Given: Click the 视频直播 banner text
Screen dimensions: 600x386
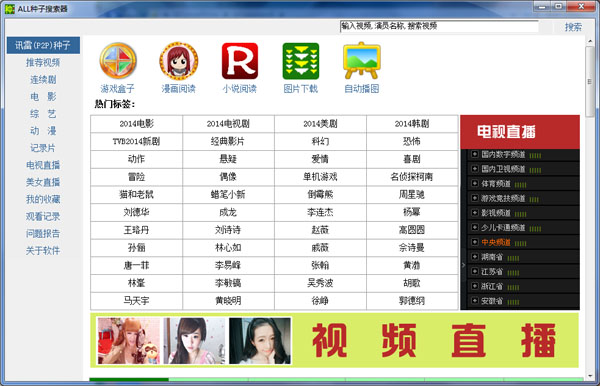Looking at the screenshot, I should click(x=434, y=340).
